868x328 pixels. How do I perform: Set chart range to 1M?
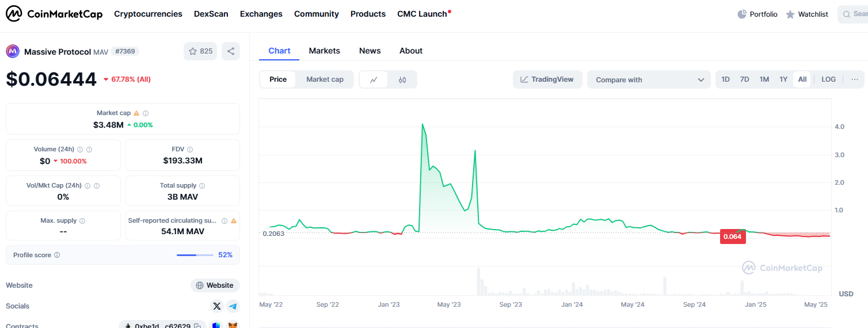[764, 79]
